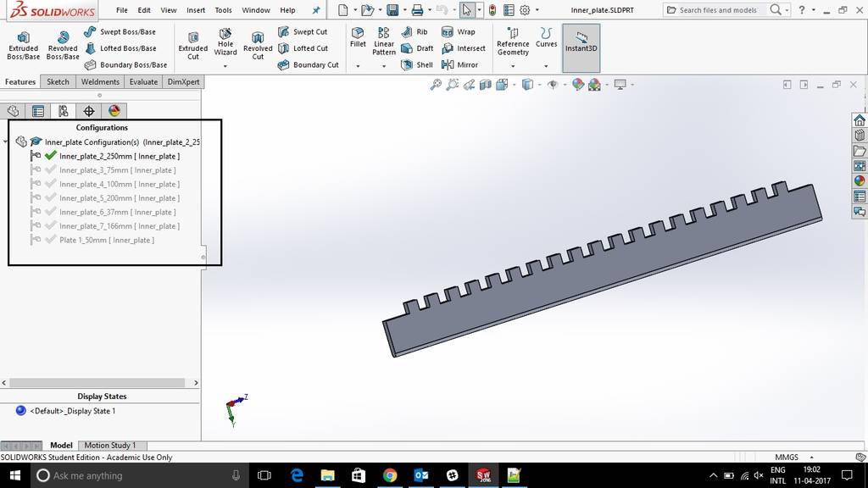Select the Rib feature
Image resolution: width=868 pixels, height=488 pixels.
coord(415,31)
